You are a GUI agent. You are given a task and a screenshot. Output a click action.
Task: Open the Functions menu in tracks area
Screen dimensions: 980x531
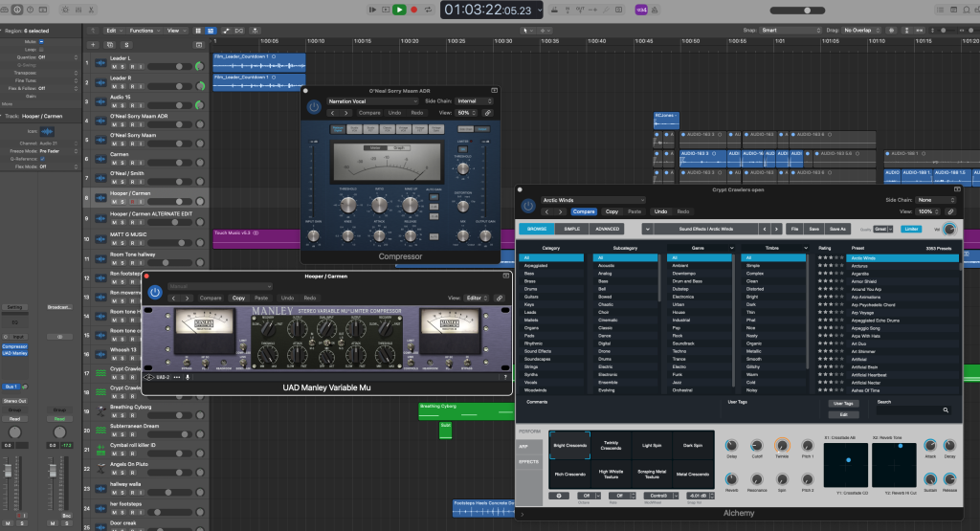145,31
